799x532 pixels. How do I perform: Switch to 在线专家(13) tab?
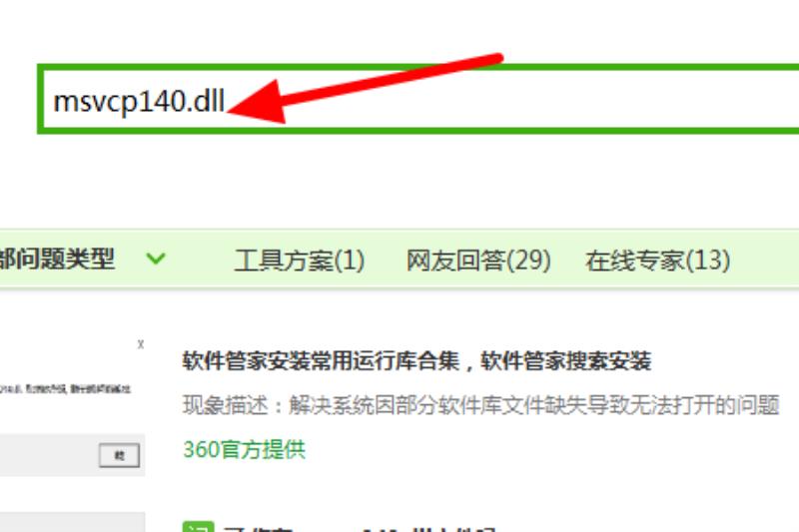coord(657,261)
